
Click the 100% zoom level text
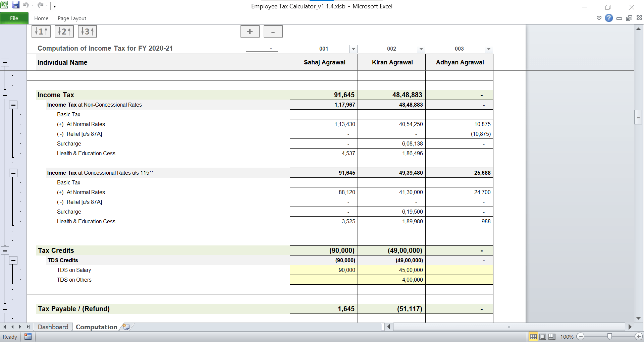567,337
